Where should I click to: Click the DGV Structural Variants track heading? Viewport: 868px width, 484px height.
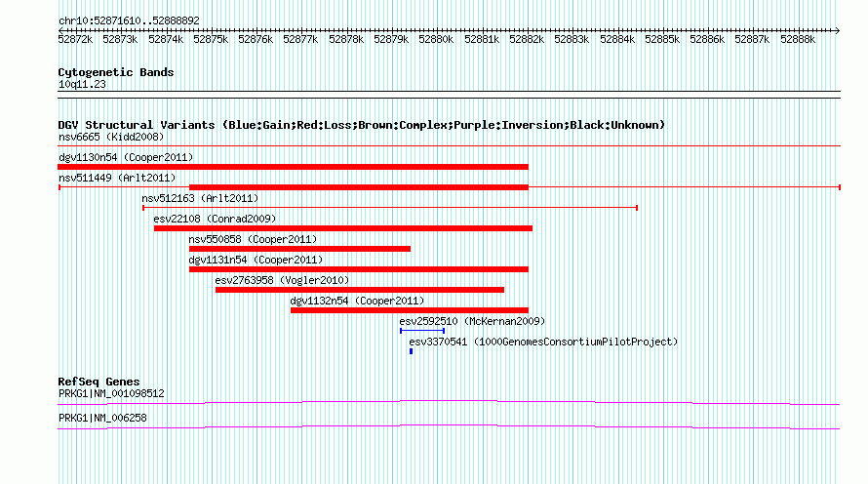361,125
